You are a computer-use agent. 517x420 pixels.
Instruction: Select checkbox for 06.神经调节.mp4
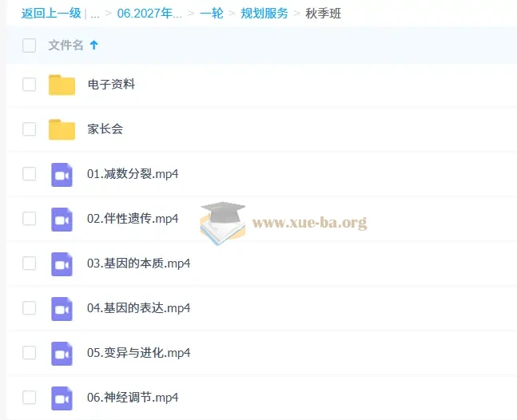(x=29, y=398)
